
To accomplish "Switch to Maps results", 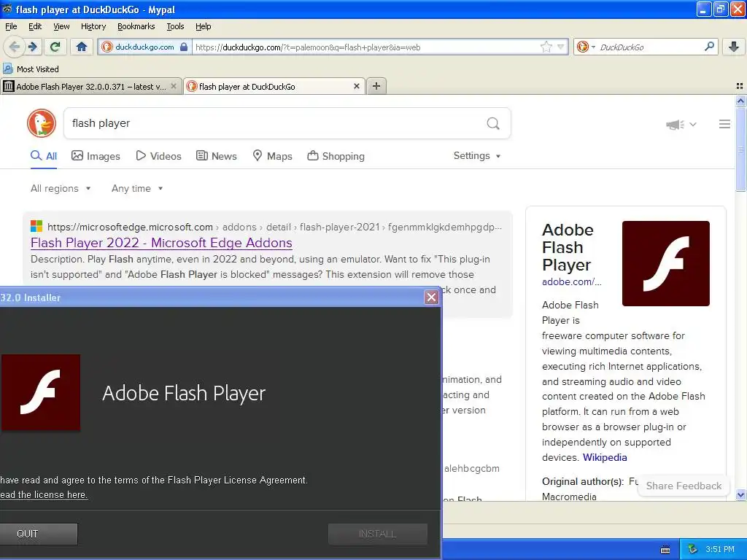I will tap(272, 156).
